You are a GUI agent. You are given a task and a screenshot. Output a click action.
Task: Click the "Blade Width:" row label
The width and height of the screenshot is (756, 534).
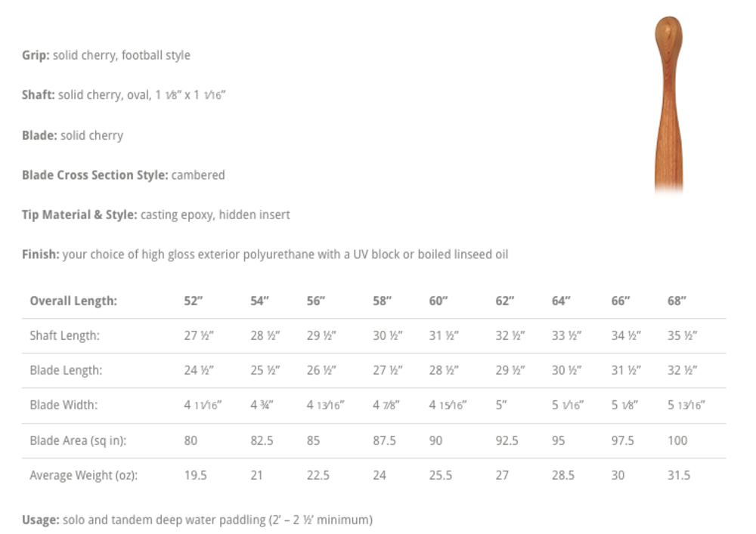coord(65,405)
